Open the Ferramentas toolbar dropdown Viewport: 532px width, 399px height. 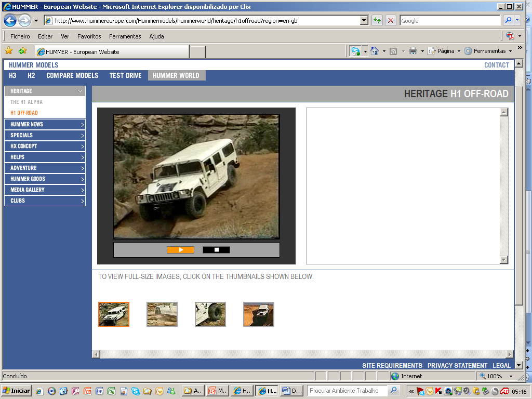point(488,51)
